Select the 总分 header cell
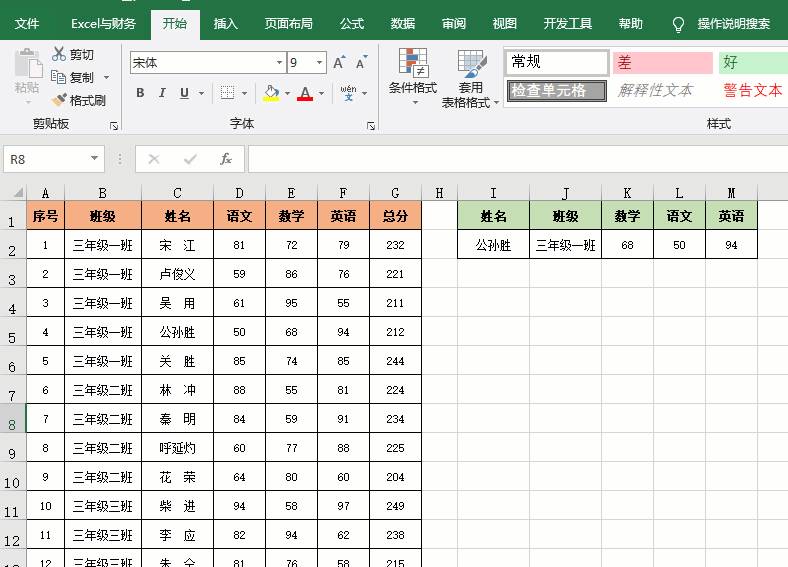Image resolution: width=788 pixels, height=567 pixels. [395, 216]
